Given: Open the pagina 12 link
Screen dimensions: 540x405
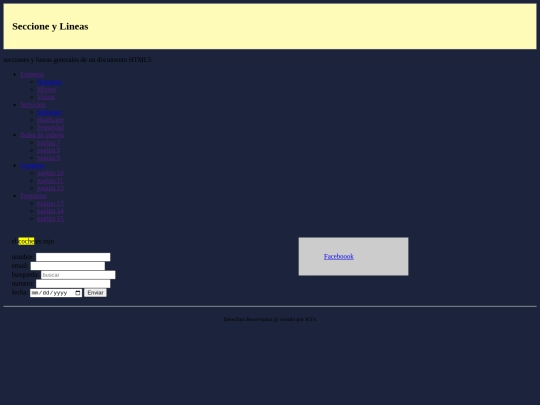Looking at the screenshot, I should [x=50, y=188].
